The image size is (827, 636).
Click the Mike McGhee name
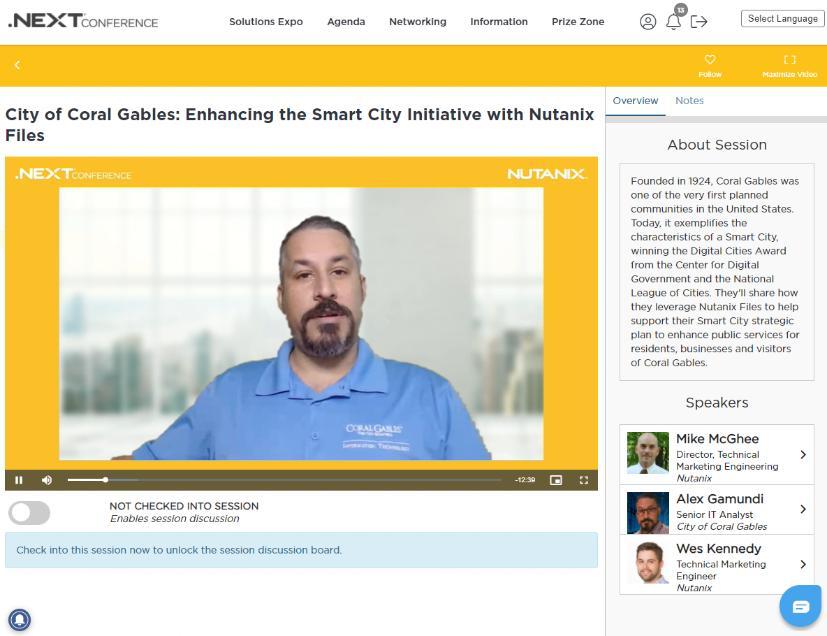[x=717, y=439]
